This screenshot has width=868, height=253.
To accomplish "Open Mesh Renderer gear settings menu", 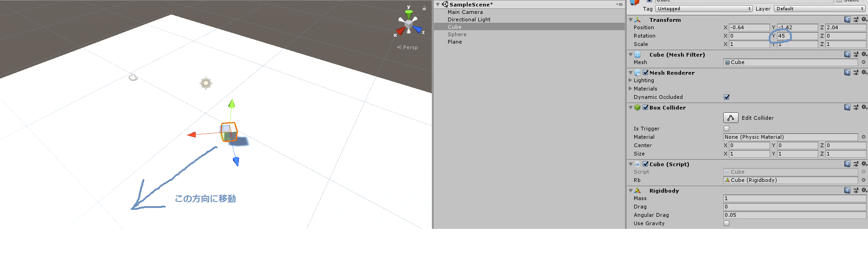I will tap(864, 72).
